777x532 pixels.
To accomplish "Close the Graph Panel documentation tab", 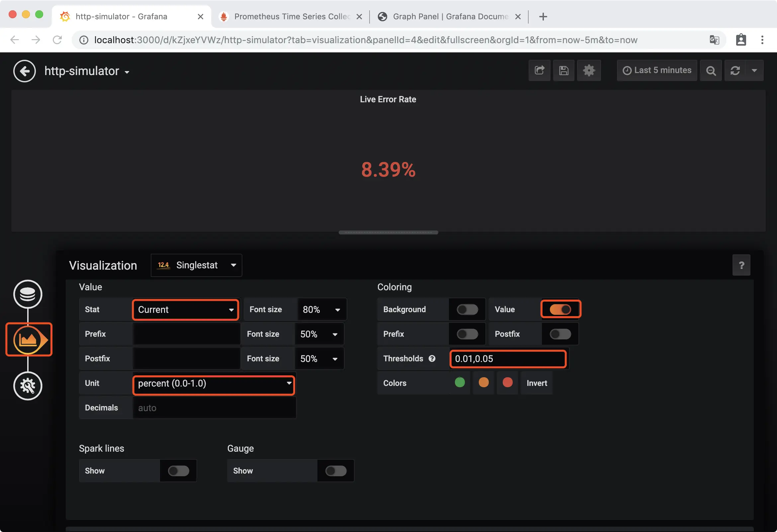I will (518, 16).
